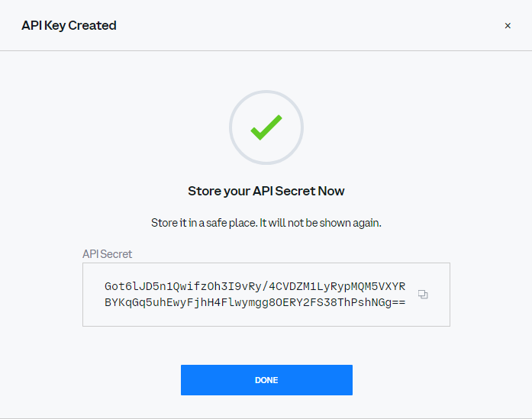Close the API Key Created dialog
The width and height of the screenshot is (532, 419).
coord(508,26)
